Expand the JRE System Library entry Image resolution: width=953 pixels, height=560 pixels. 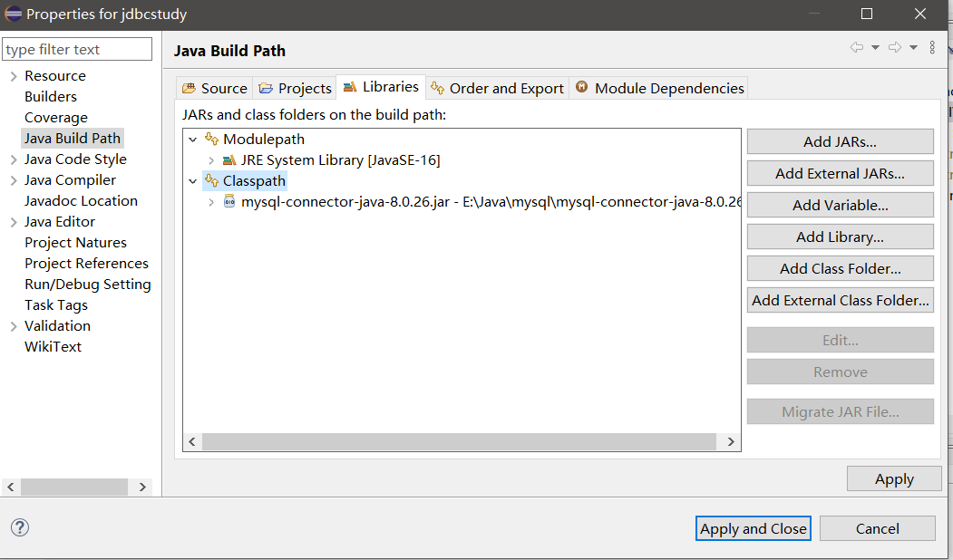[x=211, y=160]
